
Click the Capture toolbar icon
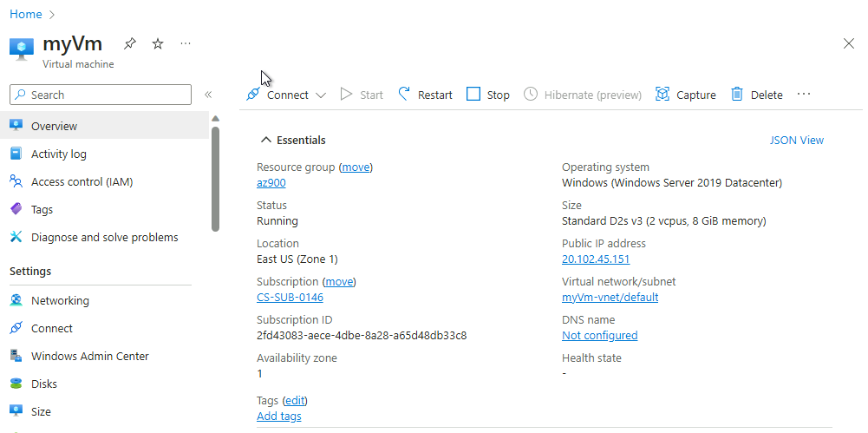663,95
